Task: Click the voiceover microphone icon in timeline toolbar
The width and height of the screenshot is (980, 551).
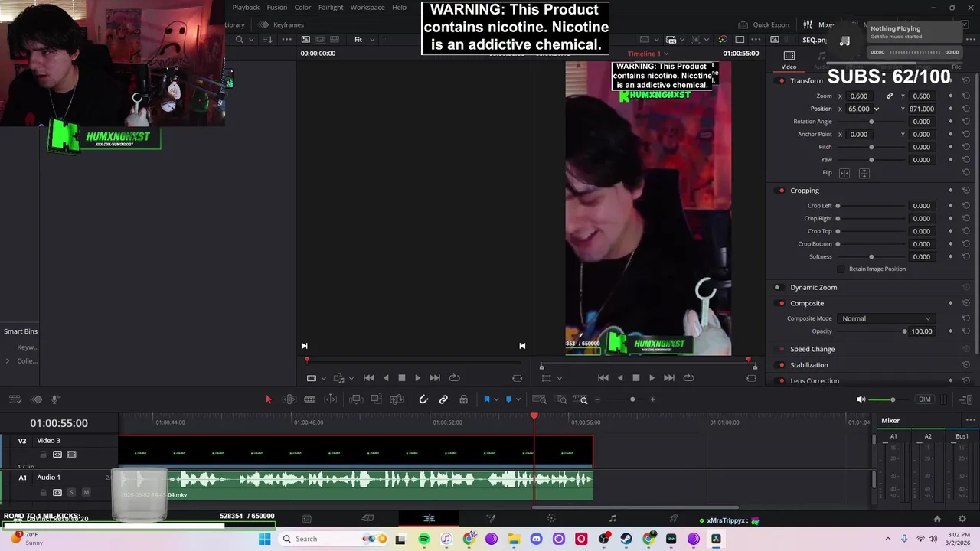Action: (x=55, y=399)
